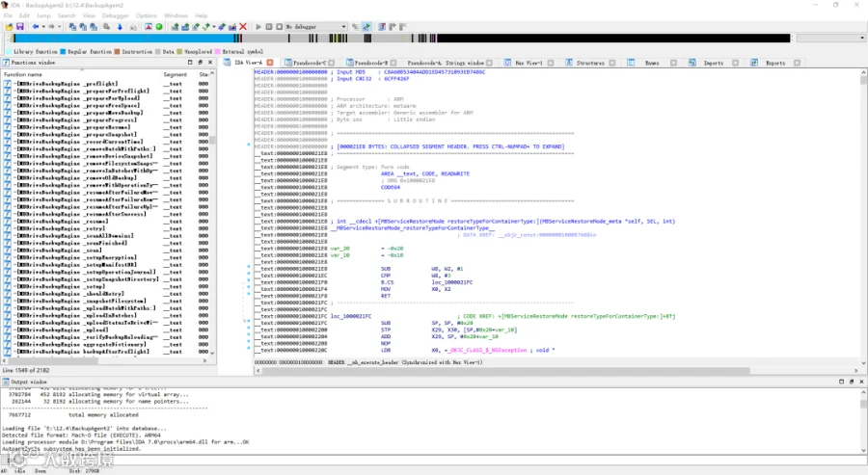The height and width of the screenshot is (475, 868).
Task: Click the blue region of the navigation band
Action: (x=122, y=39)
